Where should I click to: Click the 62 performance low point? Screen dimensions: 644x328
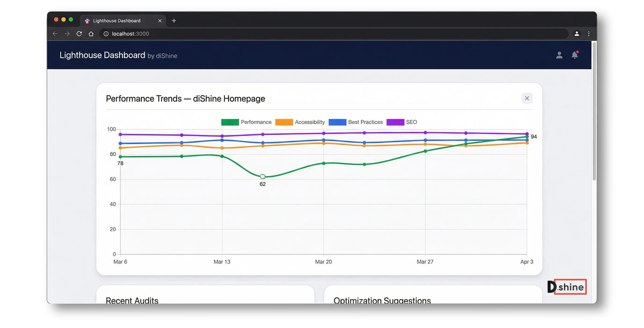tap(263, 176)
